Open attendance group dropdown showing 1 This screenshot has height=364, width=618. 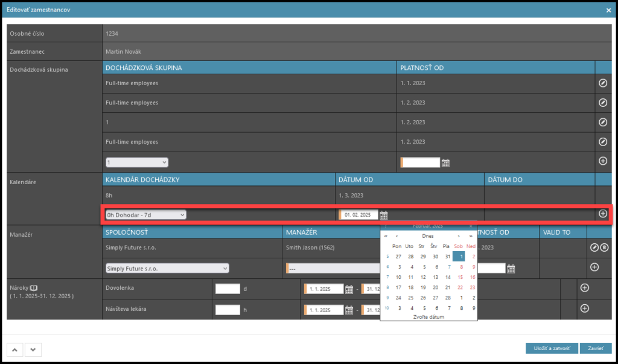click(137, 162)
